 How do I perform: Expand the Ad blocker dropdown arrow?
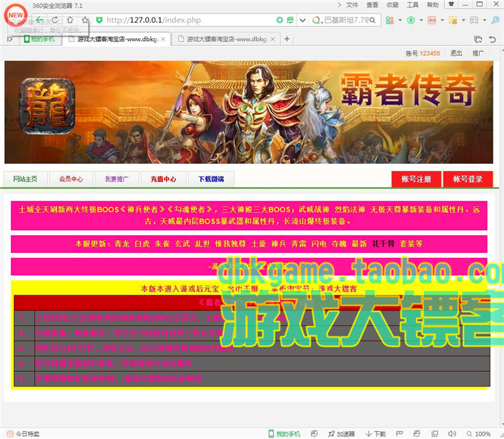click(x=442, y=20)
